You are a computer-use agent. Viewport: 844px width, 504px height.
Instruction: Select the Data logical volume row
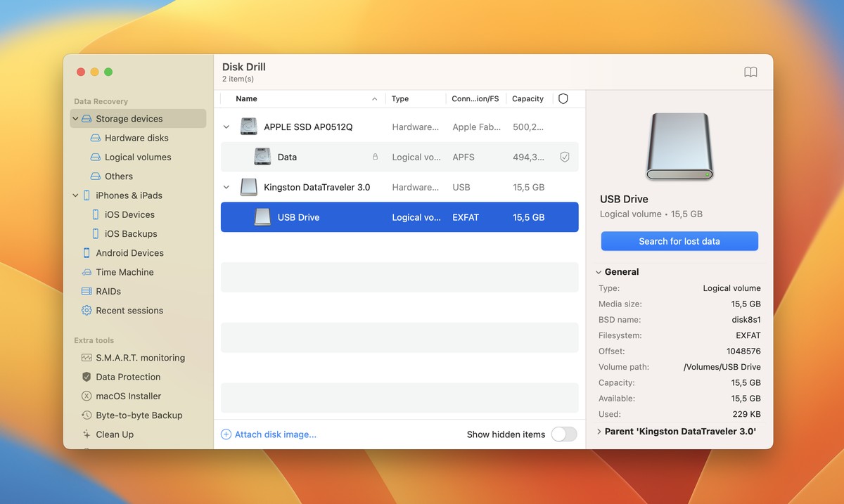[x=399, y=157]
